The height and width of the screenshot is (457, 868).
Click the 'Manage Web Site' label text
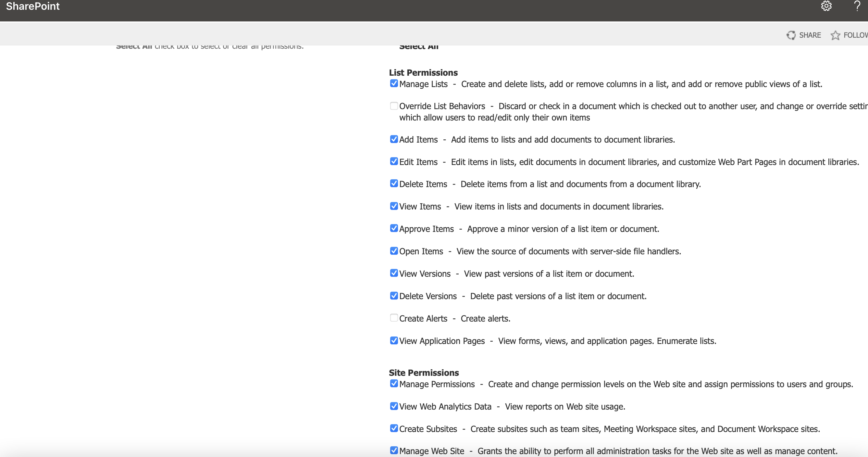[432, 451]
